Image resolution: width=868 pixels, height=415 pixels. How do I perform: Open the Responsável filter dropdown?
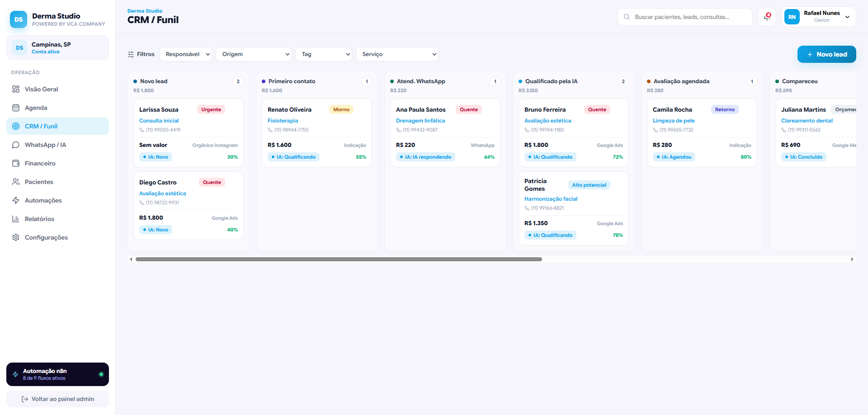(185, 54)
